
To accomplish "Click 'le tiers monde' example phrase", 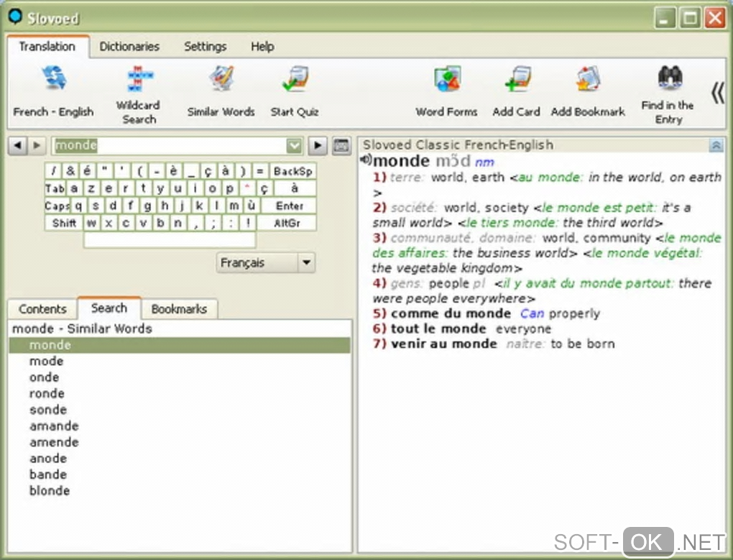I will (x=510, y=223).
